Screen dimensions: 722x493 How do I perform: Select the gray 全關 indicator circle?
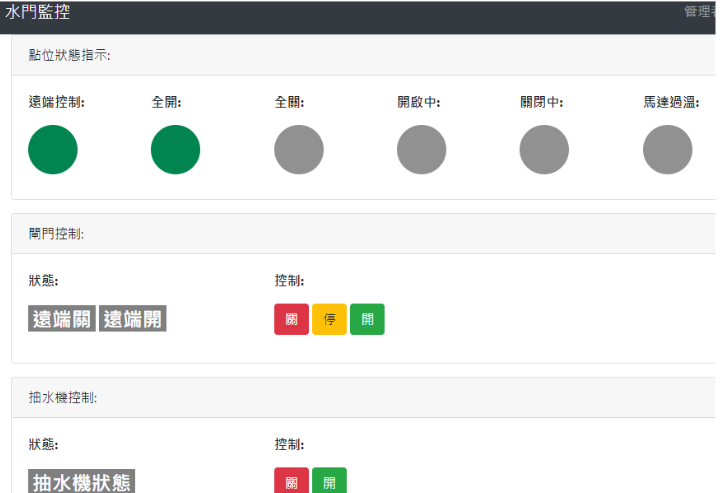coord(299,150)
